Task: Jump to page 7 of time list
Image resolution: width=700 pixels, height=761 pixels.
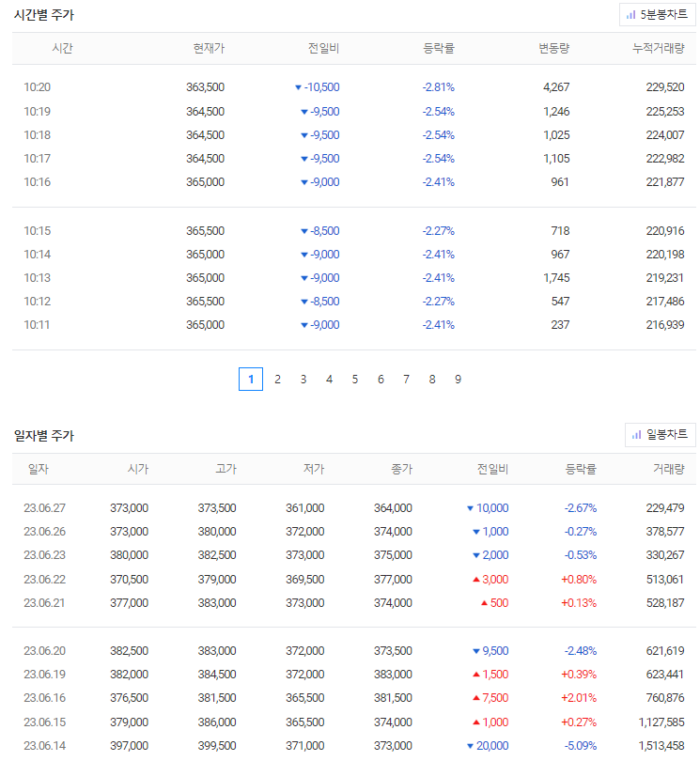Action: pos(406,379)
